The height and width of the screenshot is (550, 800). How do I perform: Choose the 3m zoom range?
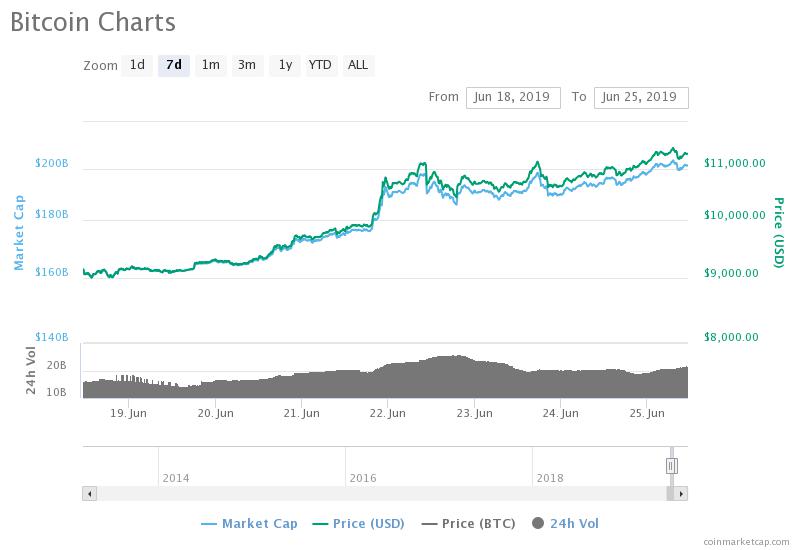pos(246,65)
